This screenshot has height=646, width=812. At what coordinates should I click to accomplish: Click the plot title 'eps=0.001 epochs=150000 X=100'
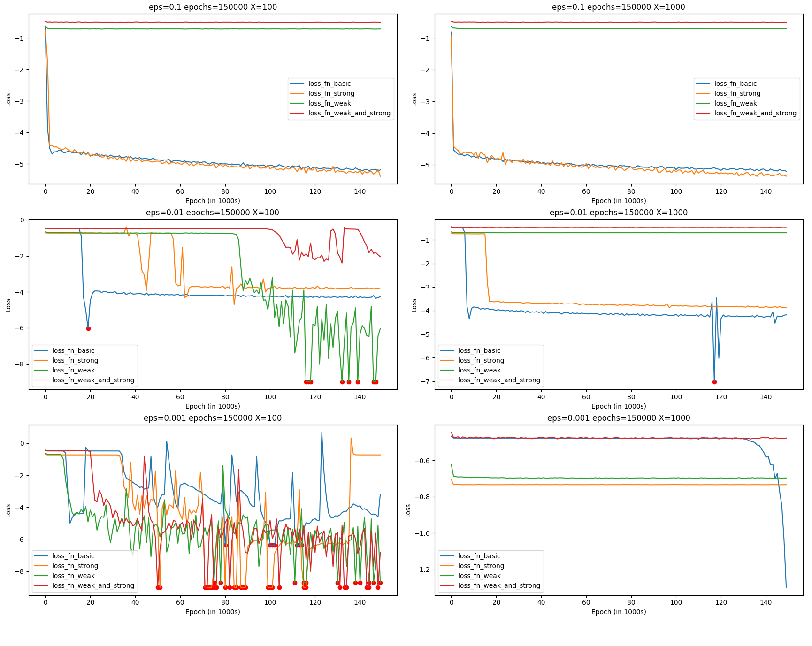pyautogui.click(x=213, y=418)
